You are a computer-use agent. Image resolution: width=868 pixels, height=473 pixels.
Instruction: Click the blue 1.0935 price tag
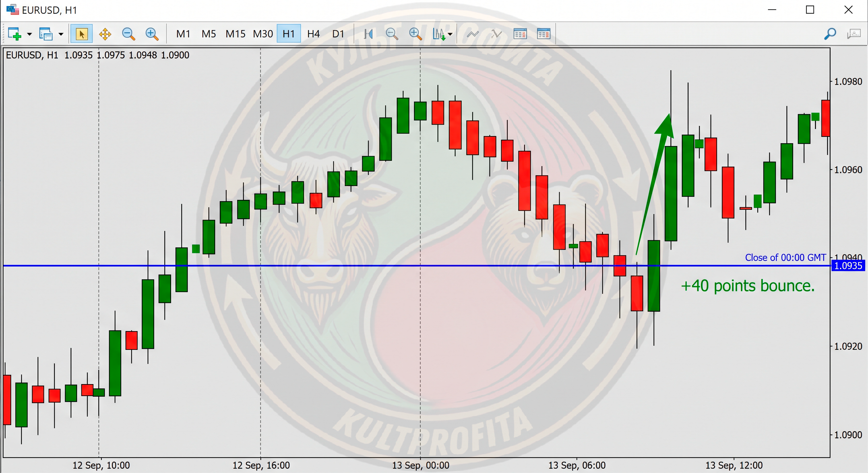click(848, 266)
